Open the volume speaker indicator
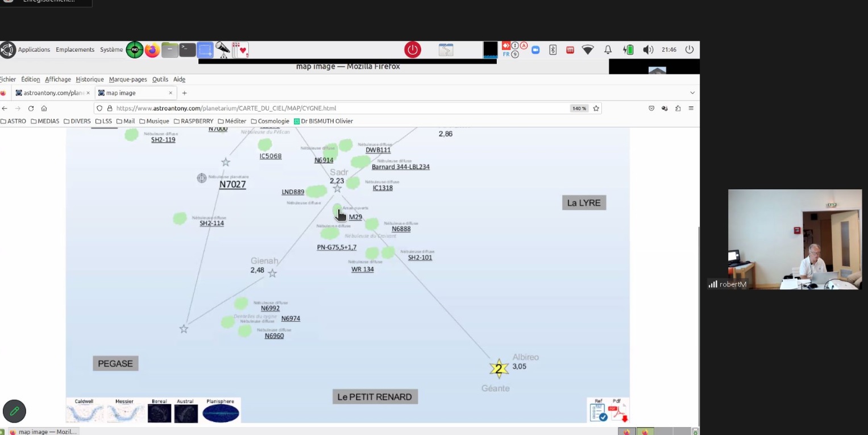 click(648, 50)
